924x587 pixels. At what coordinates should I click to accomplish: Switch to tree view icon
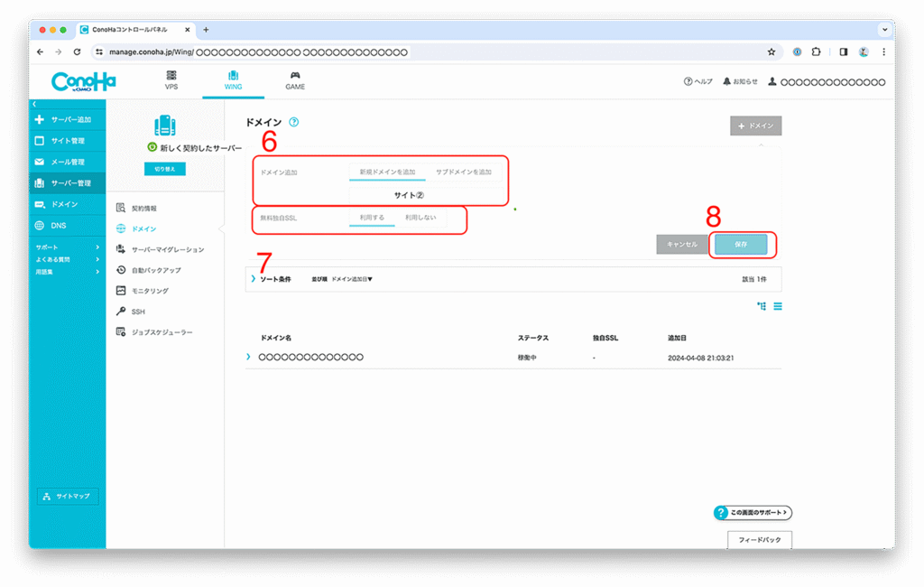click(762, 306)
